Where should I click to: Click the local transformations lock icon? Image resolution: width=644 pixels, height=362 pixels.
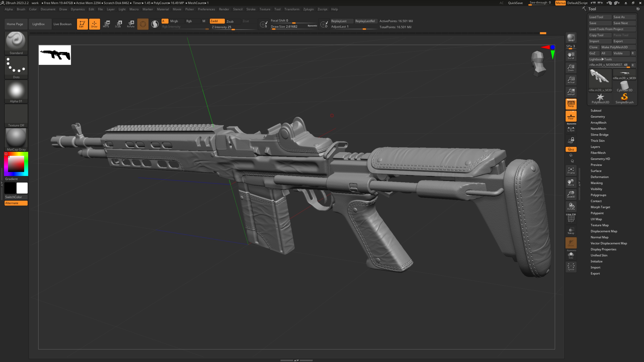(571, 140)
